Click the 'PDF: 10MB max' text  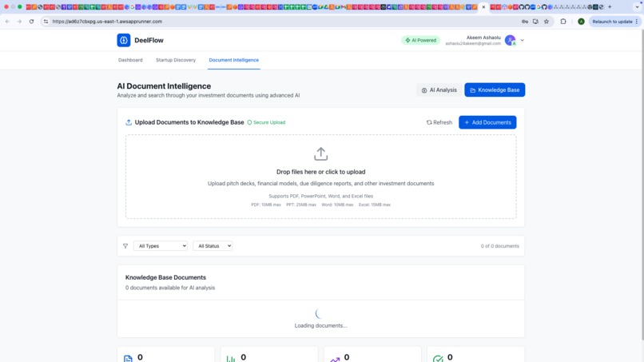click(x=266, y=205)
